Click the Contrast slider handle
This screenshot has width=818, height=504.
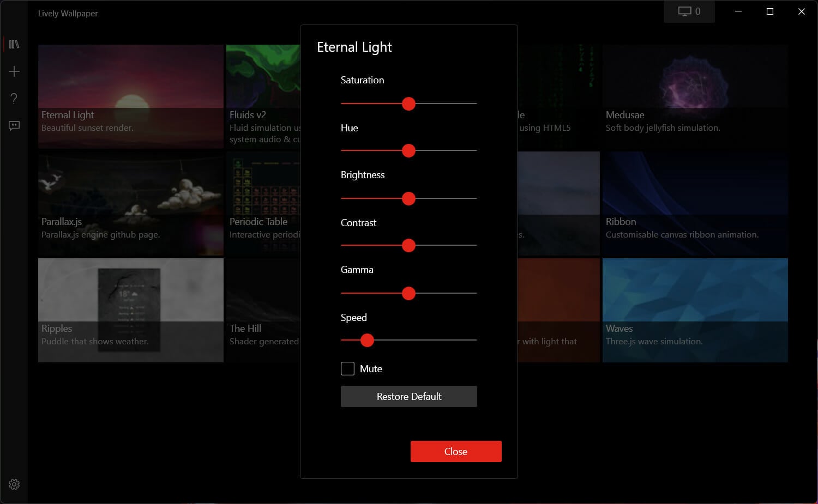pyautogui.click(x=408, y=246)
